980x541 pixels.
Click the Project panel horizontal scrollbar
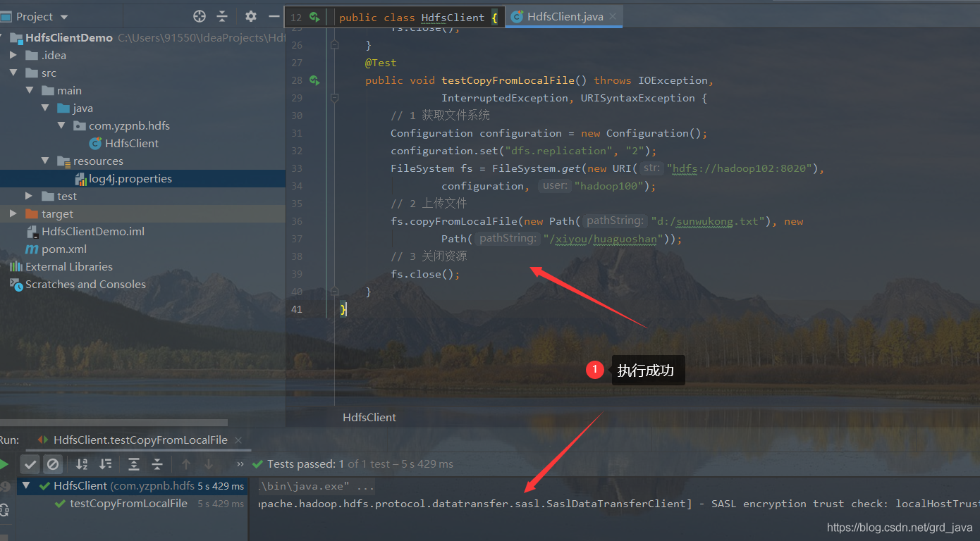click(114, 423)
